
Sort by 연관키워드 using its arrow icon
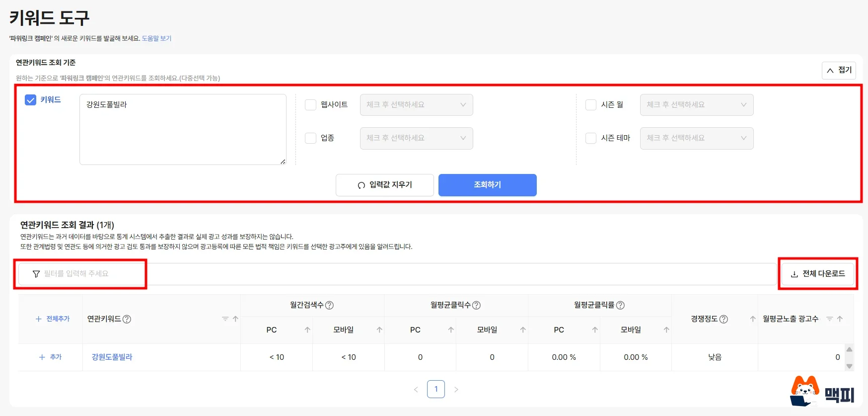click(235, 319)
